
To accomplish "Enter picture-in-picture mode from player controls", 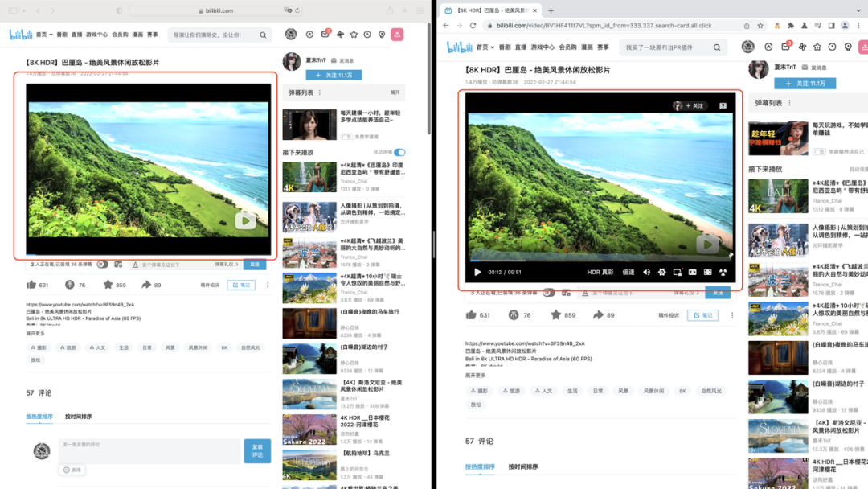I will pos(678,273).
